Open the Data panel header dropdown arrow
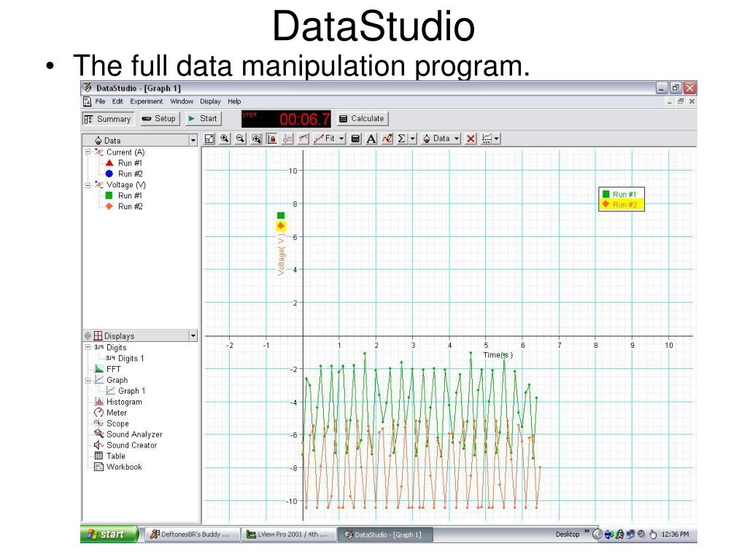747x560 pixels. (x=193, y=141)
